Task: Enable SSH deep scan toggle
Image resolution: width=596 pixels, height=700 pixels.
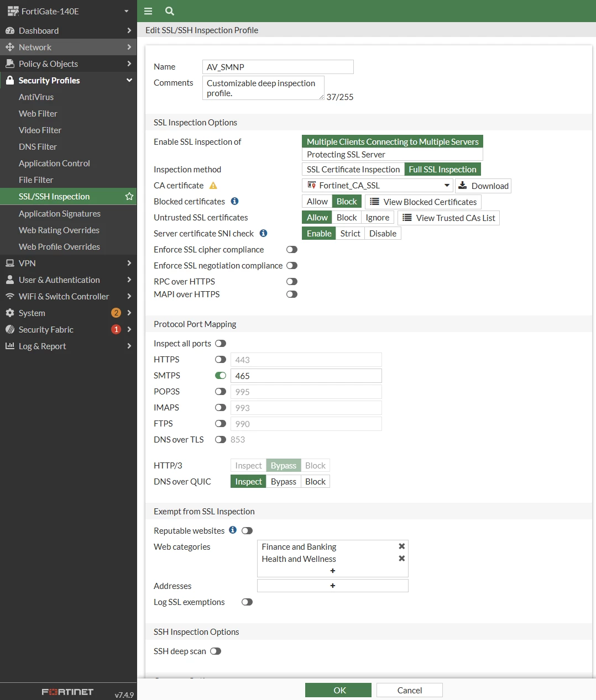Action: 216,651
